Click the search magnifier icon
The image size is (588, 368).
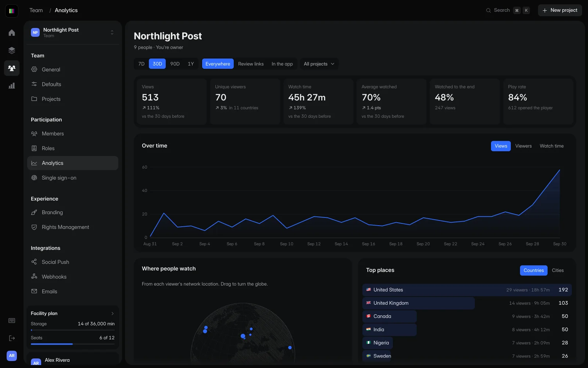tap(488, 10)
